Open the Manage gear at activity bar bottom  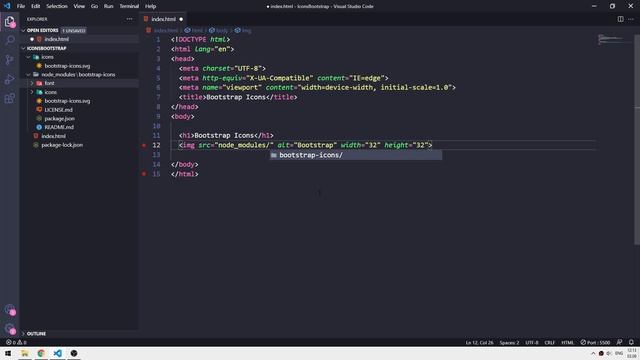click(10, 329)
